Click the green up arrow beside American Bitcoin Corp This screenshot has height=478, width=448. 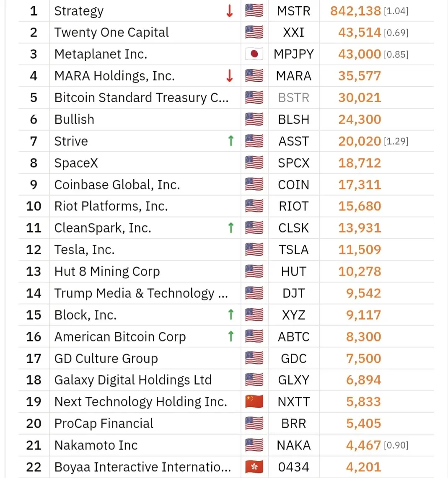click(231, 336)
